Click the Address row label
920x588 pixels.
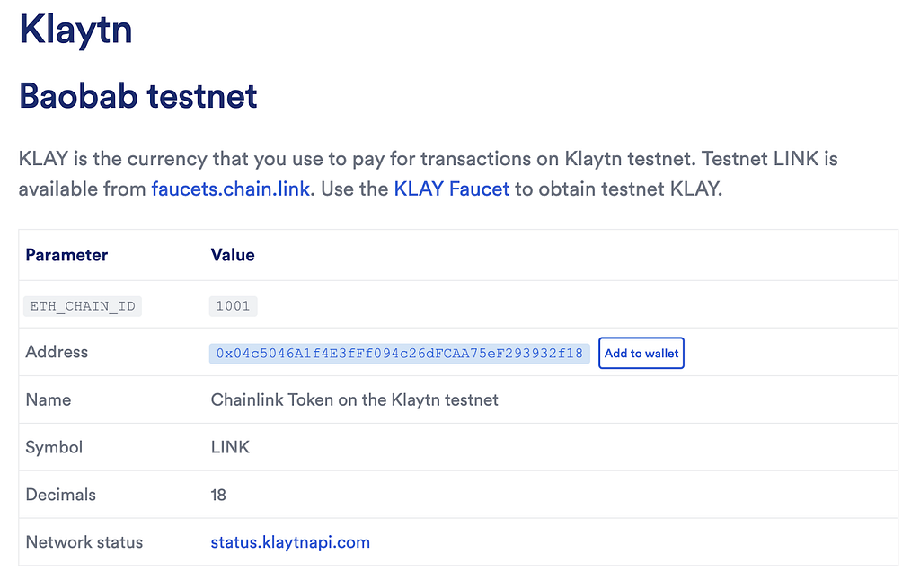[x=57, y=352]
